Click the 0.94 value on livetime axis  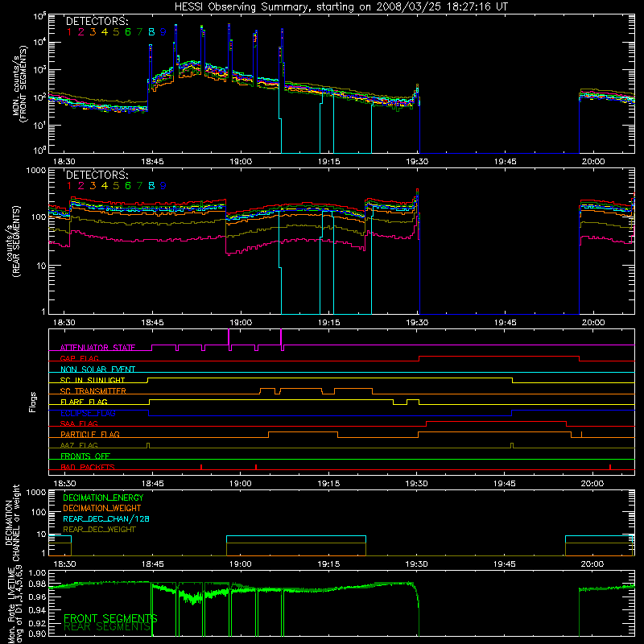tap(37, 609)
